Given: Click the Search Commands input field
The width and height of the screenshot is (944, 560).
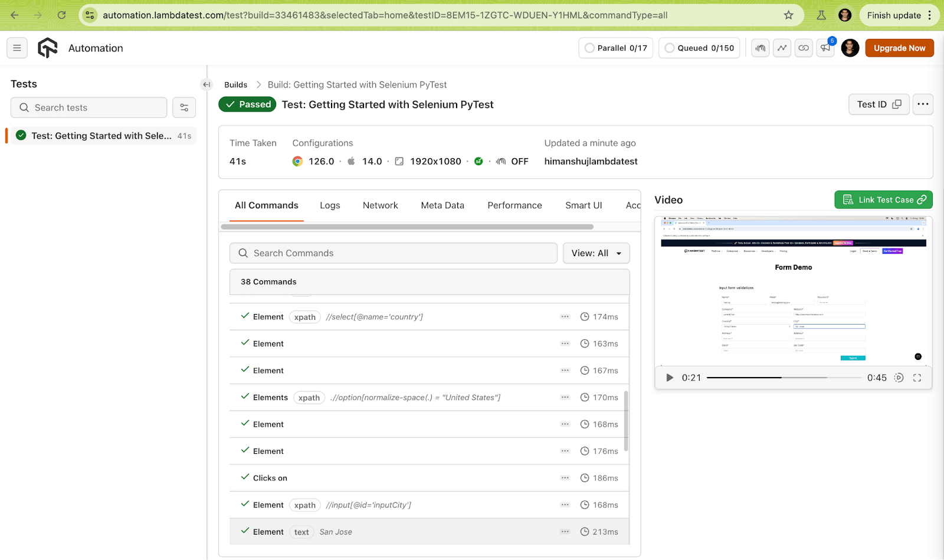Looking at the screenshot, I should 393,253.
